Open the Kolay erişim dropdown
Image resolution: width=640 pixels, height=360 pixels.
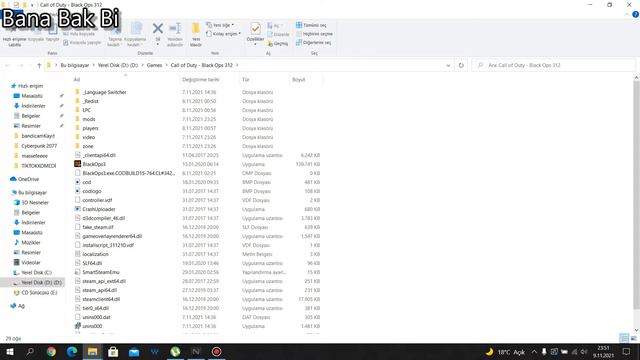(224, 34)
